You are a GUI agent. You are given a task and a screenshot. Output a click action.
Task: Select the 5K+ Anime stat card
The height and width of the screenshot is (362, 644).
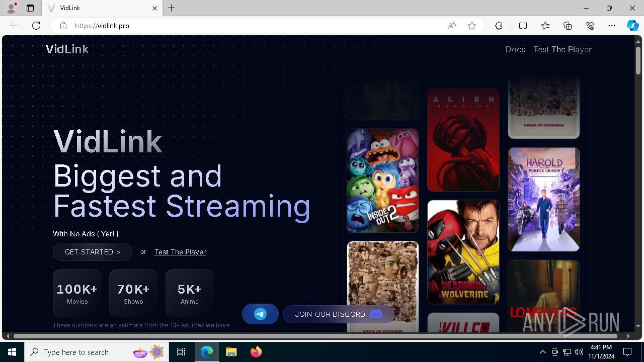[190, 293]
